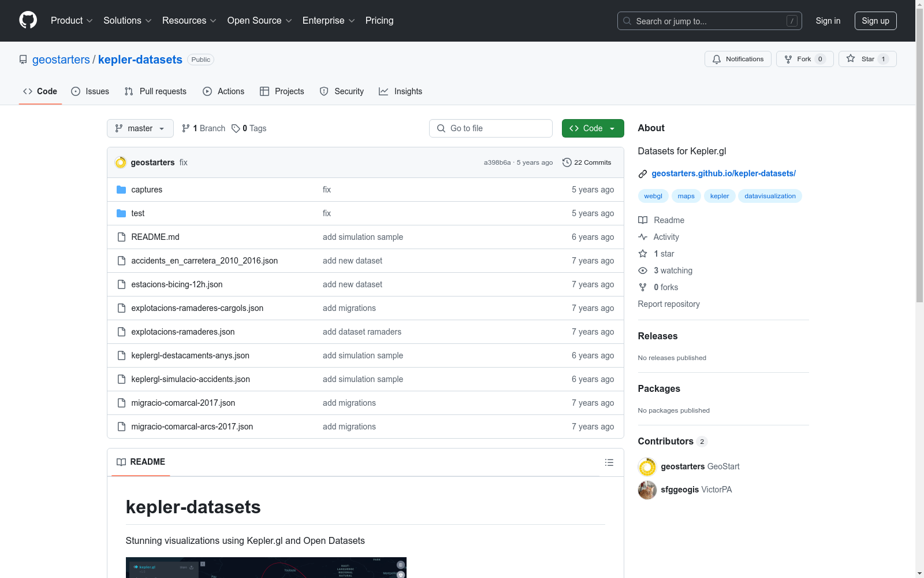
Task: Click the GitHub logo icon
Action: pyautogui.click(x=28, y=20)
